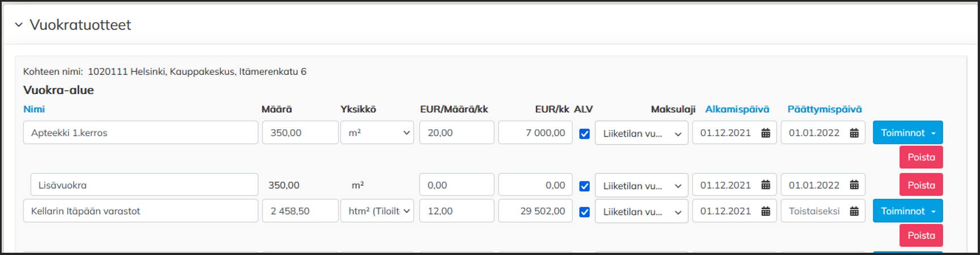Click Poista under Apteekki 1.kerros row

point(921,158)
